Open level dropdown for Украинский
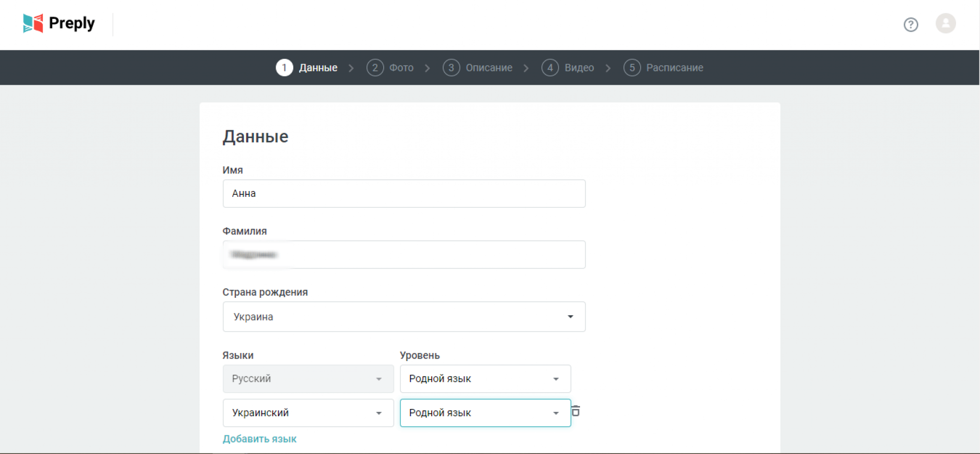This screenshot has height=454, width=980. 485,413
